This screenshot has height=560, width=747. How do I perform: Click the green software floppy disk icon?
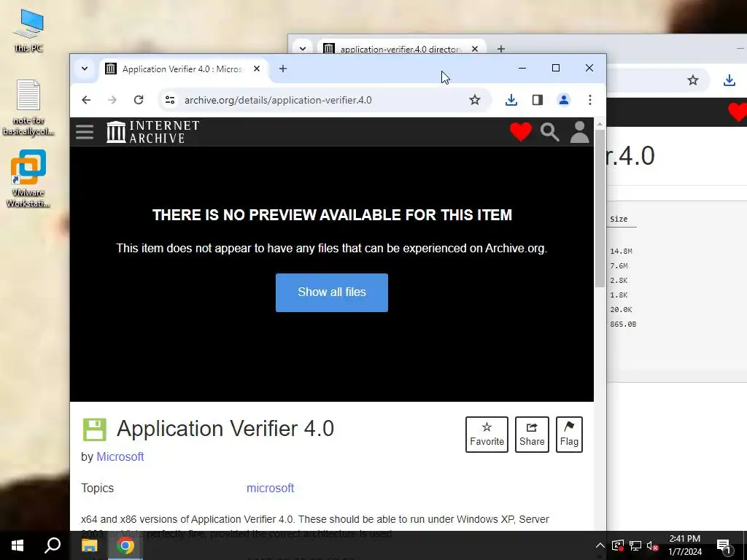coord(94,429)
